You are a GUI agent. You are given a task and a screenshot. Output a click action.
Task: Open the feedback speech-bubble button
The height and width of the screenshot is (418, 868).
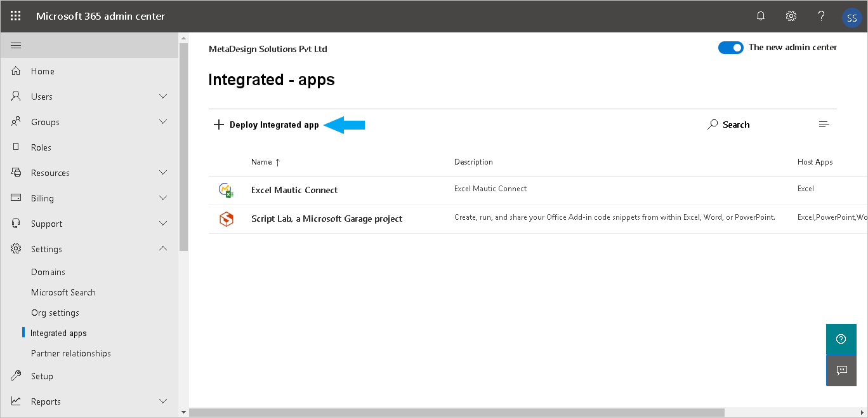coord(841,370)
